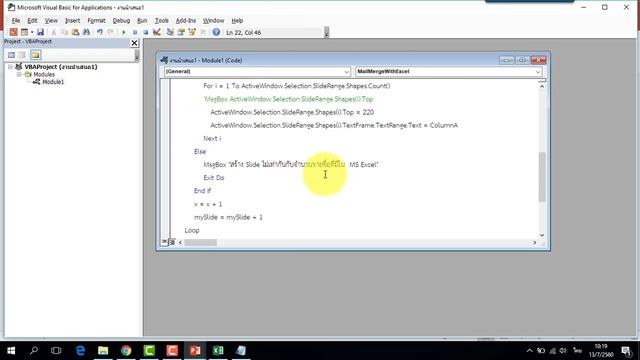This screenshot has height=360, width=640.
Task: Select the VBAProject root item
Action: tap(60, 67)
